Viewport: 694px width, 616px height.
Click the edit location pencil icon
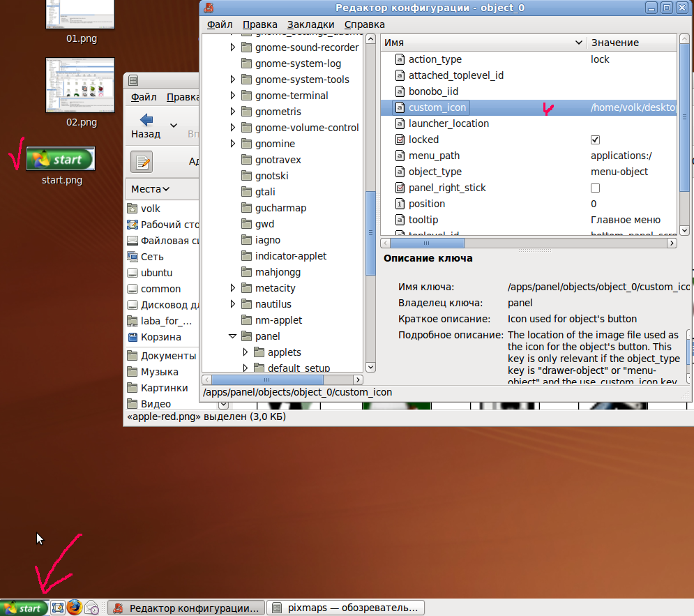(x=142, y=162)
